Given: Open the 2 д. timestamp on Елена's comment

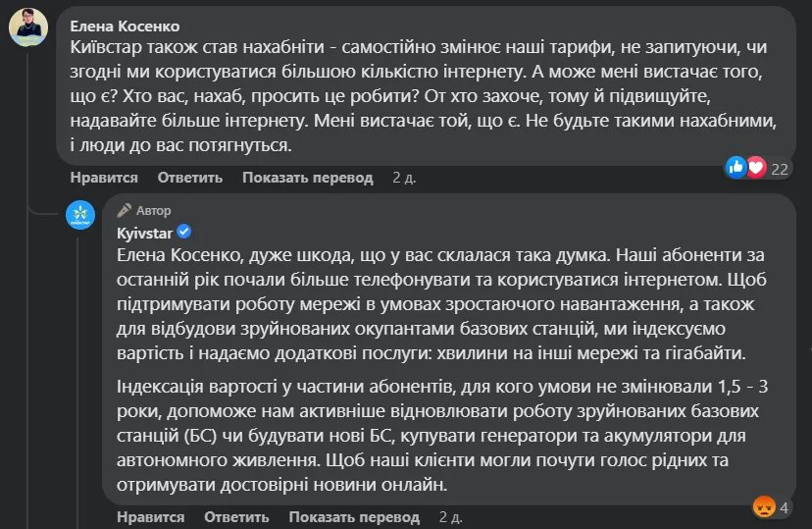Looking at the screenshot, I should click(x=404, y=178).
